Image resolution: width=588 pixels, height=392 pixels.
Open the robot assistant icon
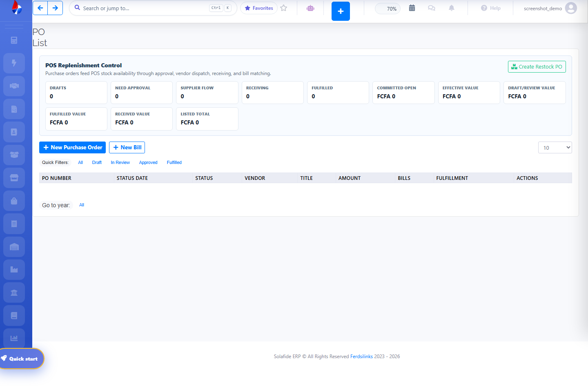[x=310, y=8]
